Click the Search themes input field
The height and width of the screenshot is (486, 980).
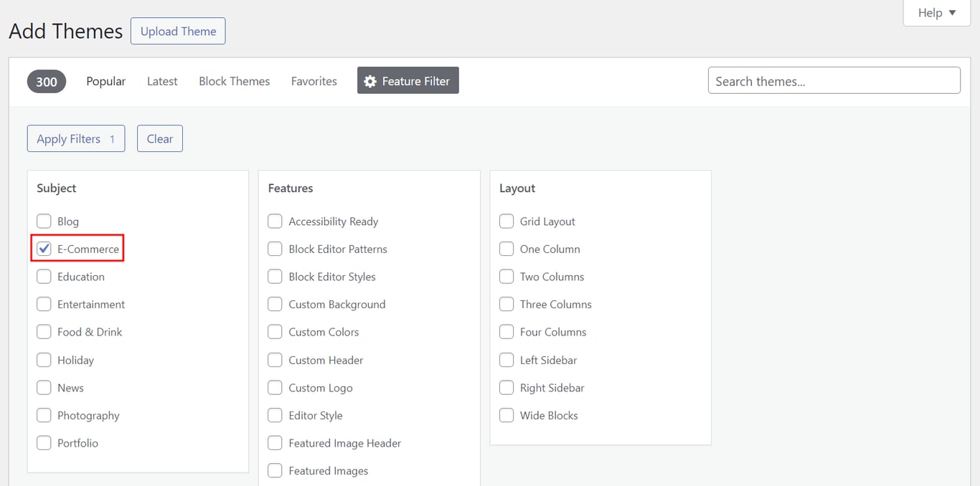pyautogui.click(x=834, y=80)
